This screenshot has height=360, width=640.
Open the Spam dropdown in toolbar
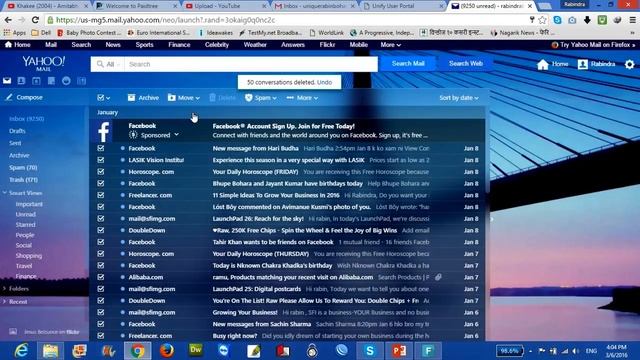(x=261, y=98)
